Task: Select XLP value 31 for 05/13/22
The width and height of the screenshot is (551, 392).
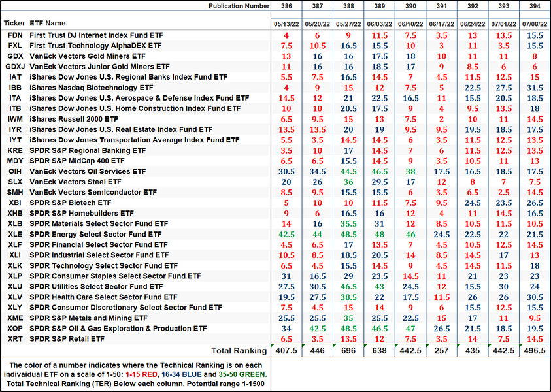Action: pyautogui.click(x=286, y=276)
